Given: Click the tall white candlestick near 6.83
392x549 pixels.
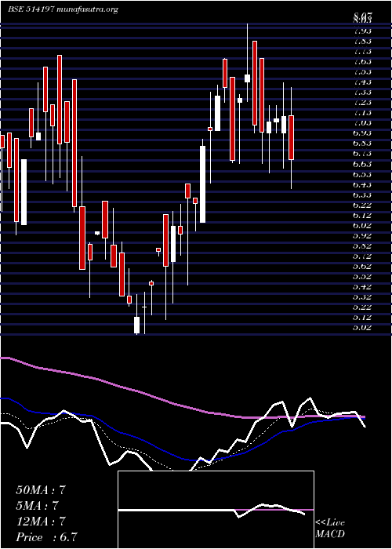Looking at the screenshot, I should click(x=202, y=184).
